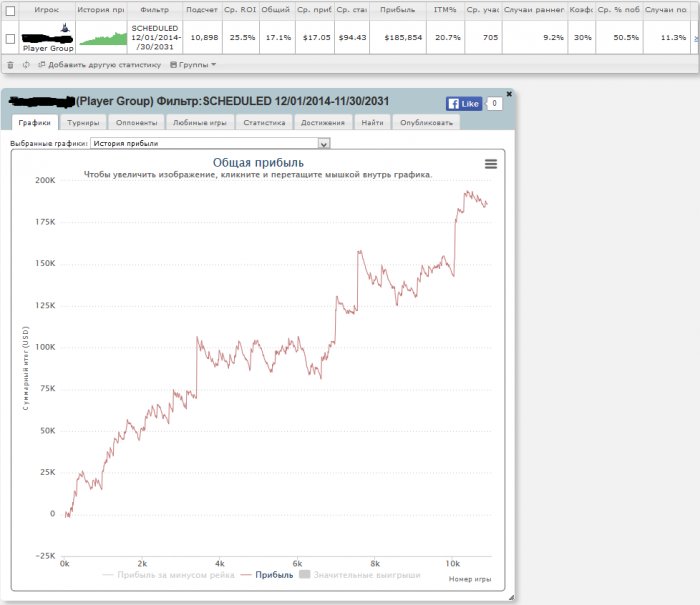Switch to the 'Турниры' tab

pos(83,123)
